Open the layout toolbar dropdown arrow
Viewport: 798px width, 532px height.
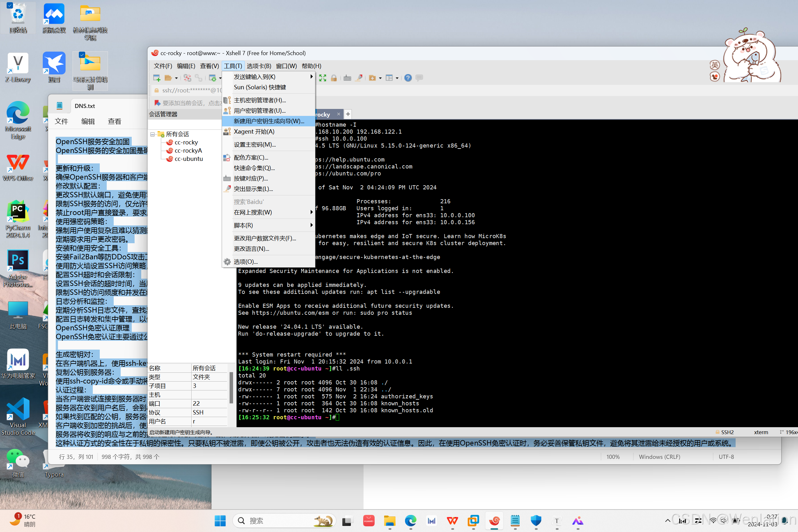tap(397, 79)
